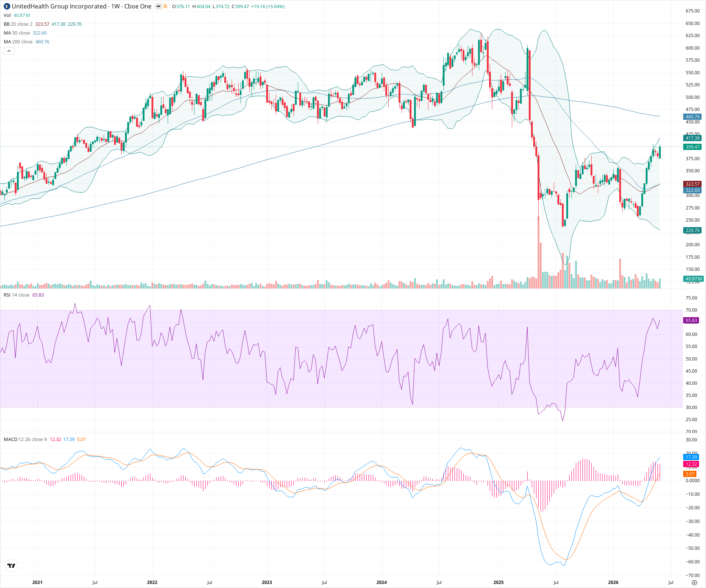The height and width of the screenshot is (588, 706).
Task: Click the TradingView logo icon
Action: (x=11, y=566)
